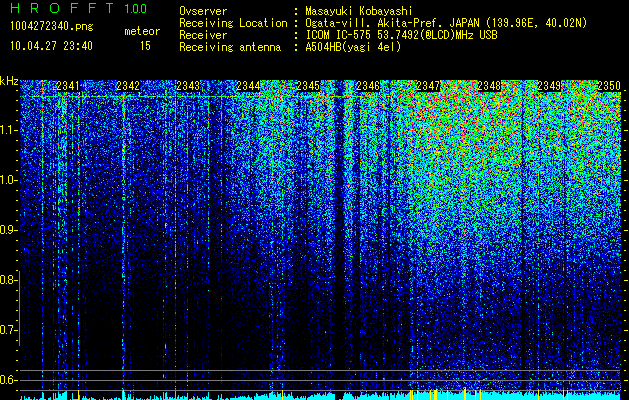Click the 2342 time marker
The height and width of the screenshot is (400, 629).
[128, 86]
